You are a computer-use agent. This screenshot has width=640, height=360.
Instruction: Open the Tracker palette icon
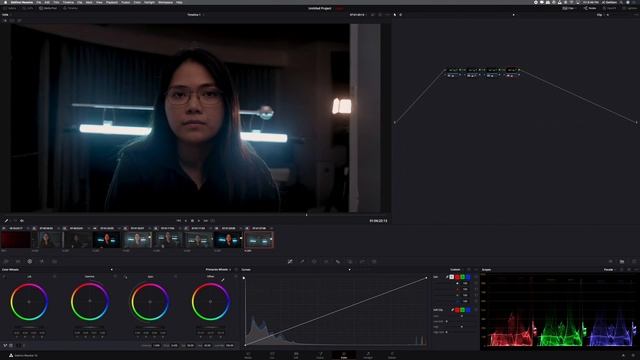326,261
